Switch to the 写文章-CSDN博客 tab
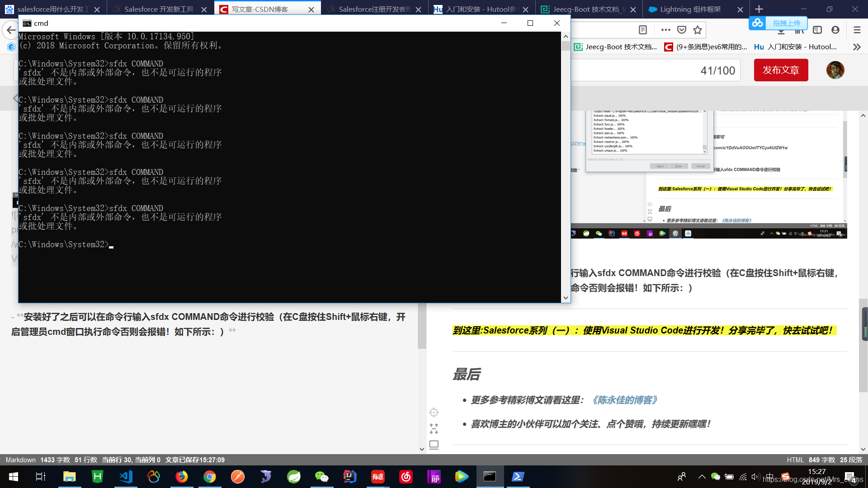This screenshot has width=868, height=488. 260,9
